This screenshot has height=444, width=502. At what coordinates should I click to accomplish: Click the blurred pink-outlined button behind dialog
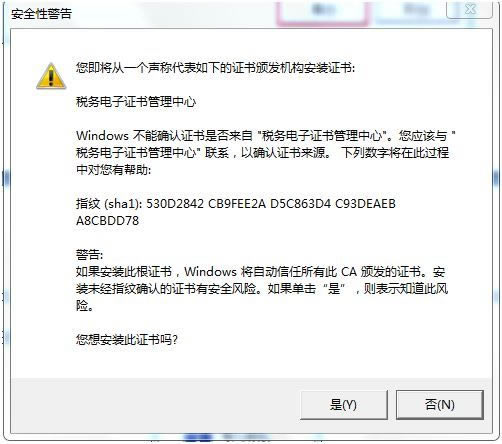point(322,13)
